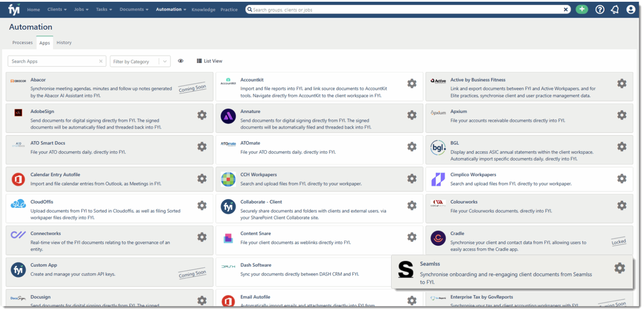Expand the Documents menu in navbar

(134, 9)
